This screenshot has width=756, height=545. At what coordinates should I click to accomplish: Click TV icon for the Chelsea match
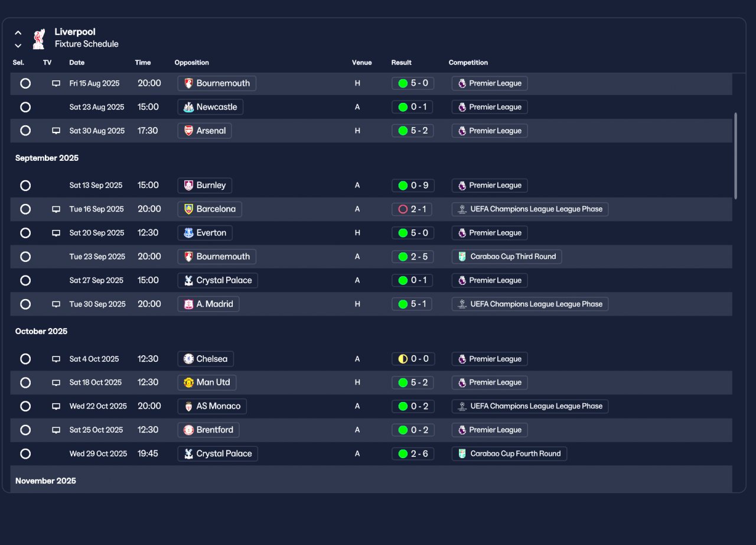(56, 359)
